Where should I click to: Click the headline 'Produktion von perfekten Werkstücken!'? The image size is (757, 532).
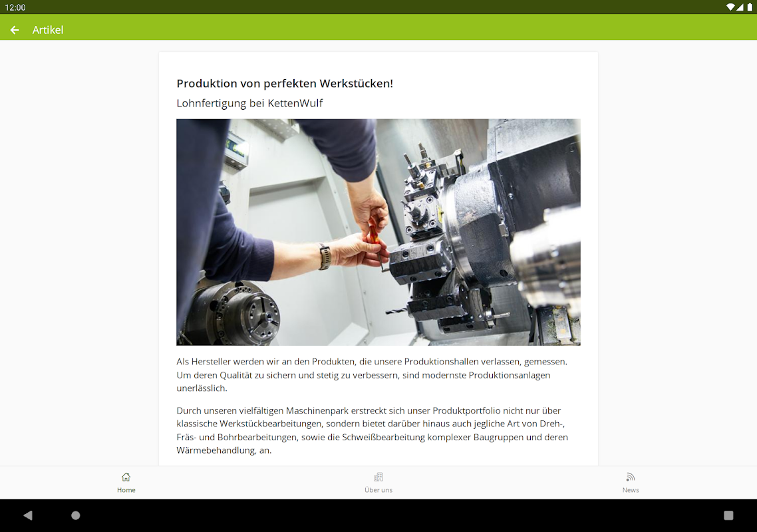[x=285, y=84]
